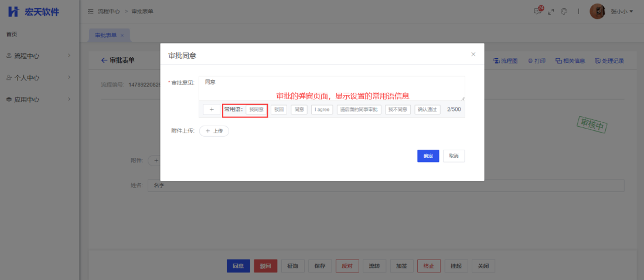
Task: Click the 取消 cancel button in dialog
Action: (454, 156)
